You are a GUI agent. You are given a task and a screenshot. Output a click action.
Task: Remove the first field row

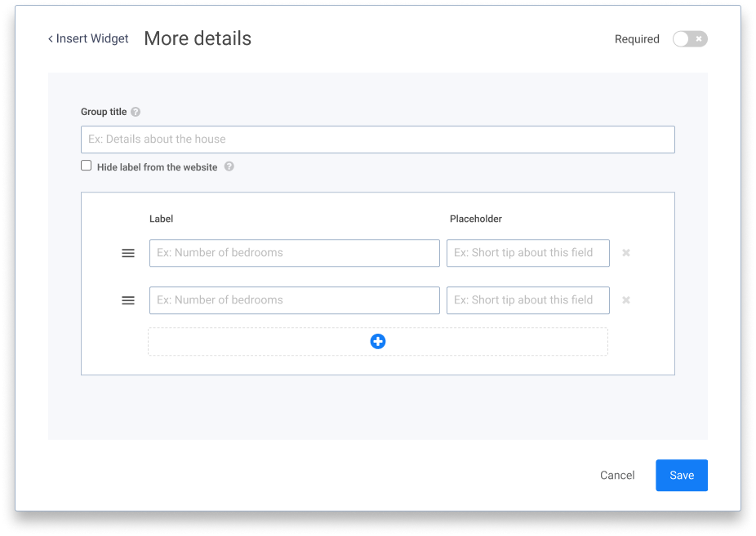626,253
